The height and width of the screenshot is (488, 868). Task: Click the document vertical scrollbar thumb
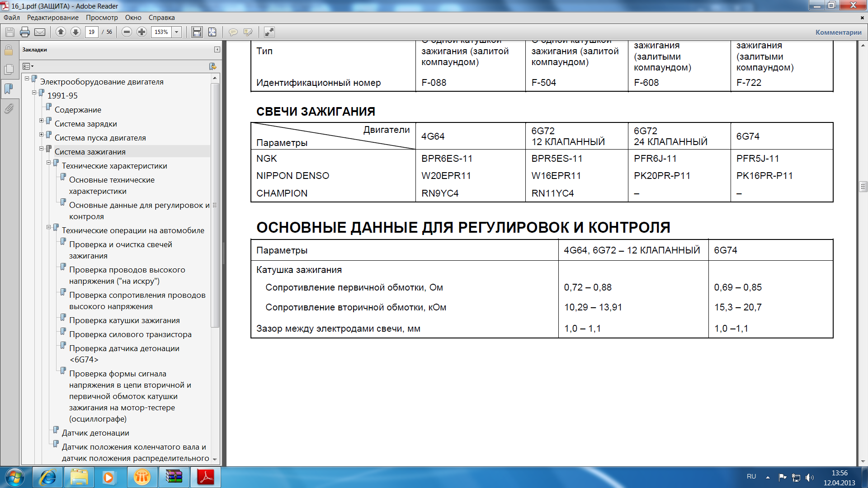(863, 186)
